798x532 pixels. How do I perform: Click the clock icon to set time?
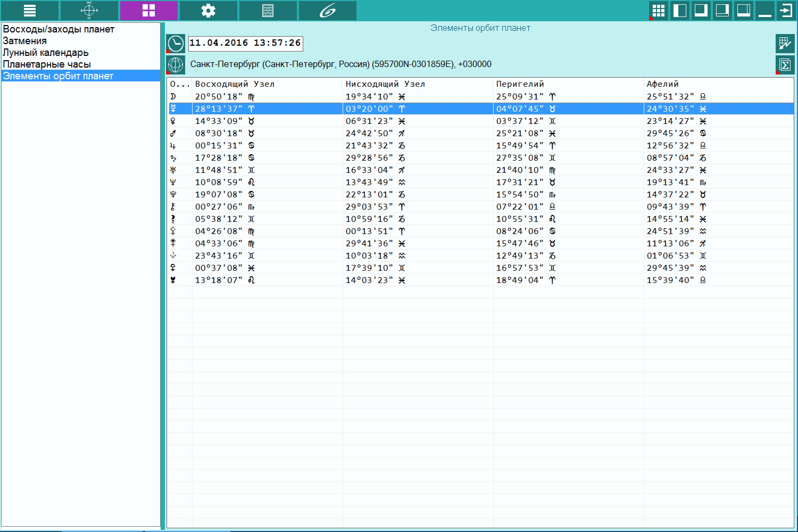coord(175,43)
